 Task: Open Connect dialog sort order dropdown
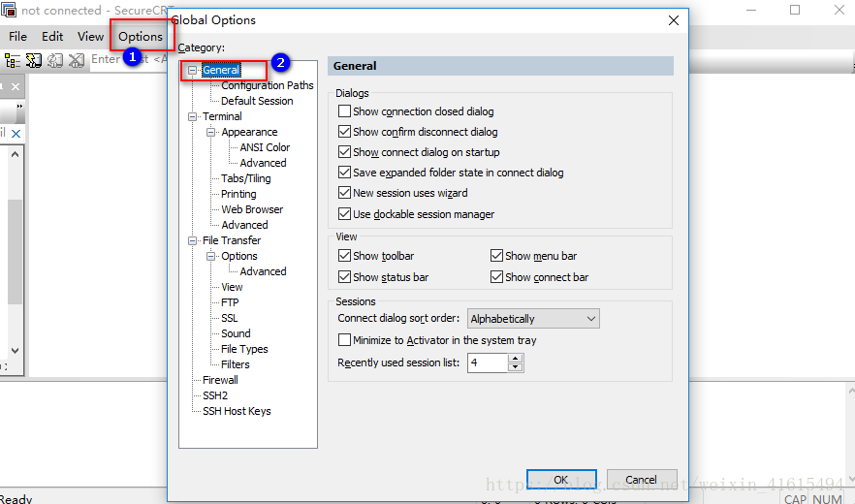(533, 319)
